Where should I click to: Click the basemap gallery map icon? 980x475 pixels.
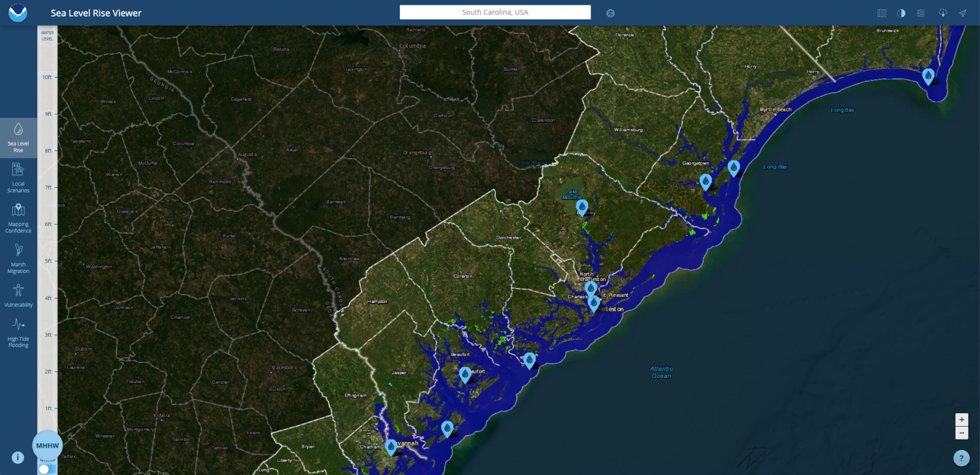pos(882,13)
